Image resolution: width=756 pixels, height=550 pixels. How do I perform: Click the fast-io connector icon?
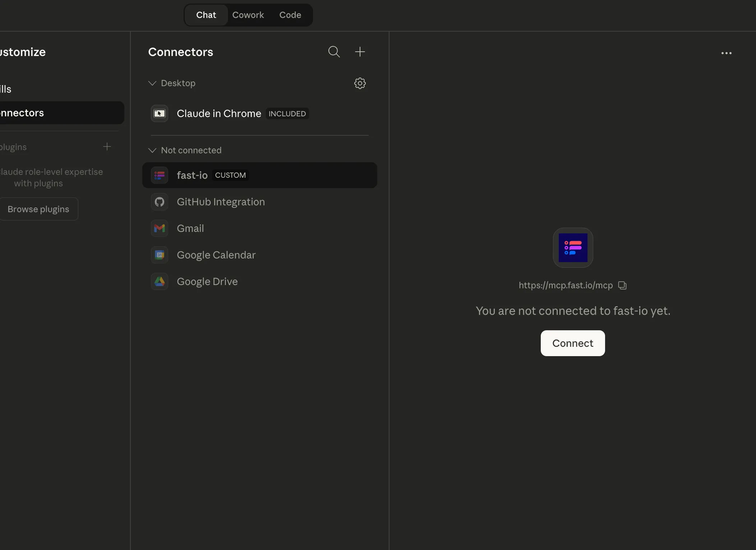(x=160, y=175)
